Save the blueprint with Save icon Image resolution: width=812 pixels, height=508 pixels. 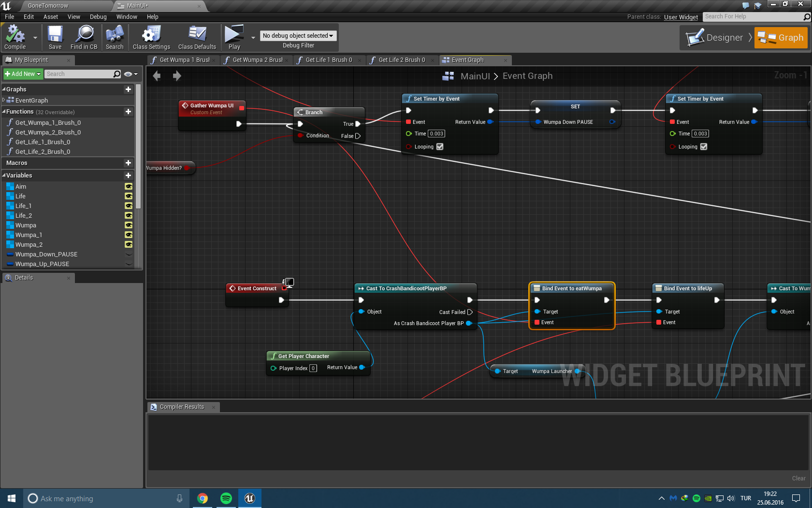55,37
